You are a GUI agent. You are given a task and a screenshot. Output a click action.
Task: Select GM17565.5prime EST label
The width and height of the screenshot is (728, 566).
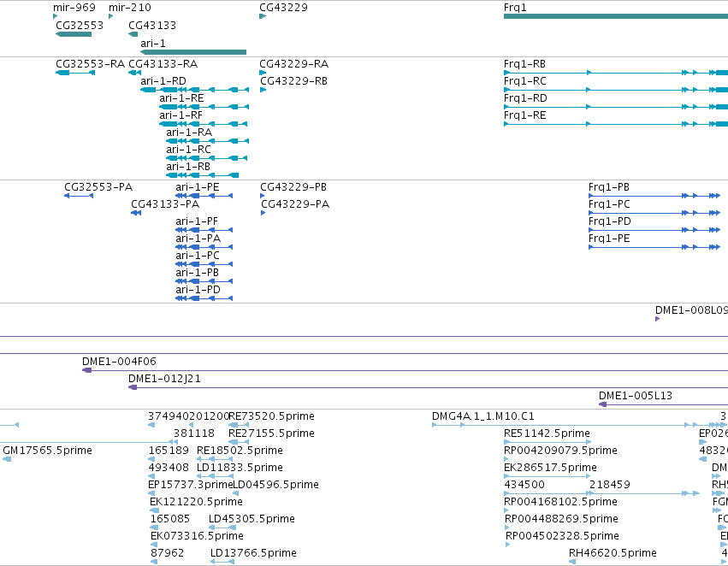[x=47, y=451]
